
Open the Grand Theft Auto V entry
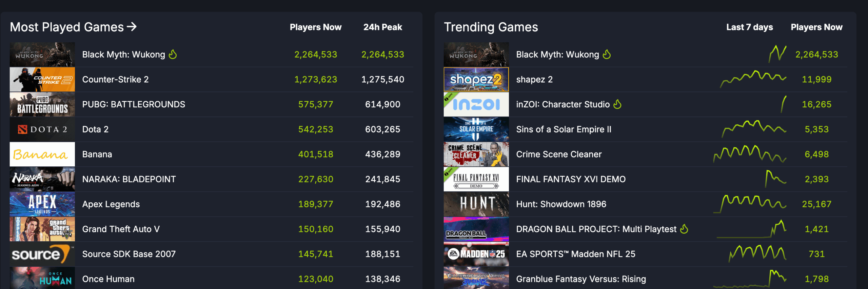point(121,229)
